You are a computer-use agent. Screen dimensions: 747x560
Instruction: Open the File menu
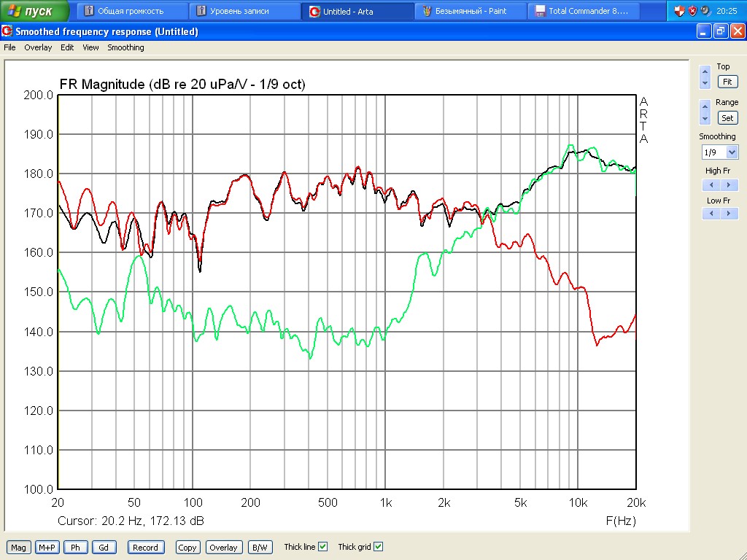(9, 47)
